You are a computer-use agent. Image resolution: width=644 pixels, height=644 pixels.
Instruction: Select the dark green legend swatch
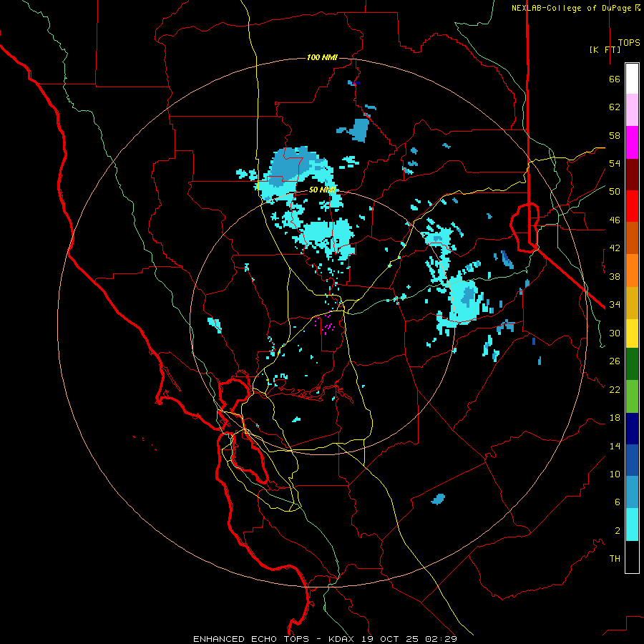coord(632,364)
